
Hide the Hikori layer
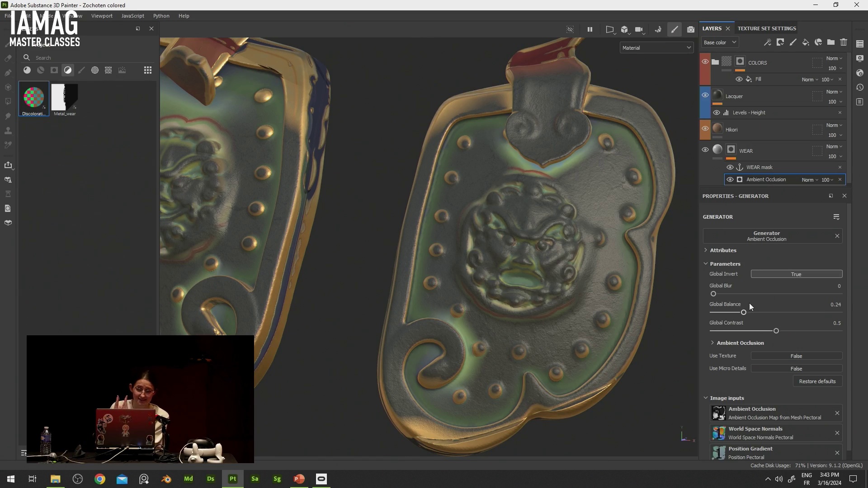click(705, 128)
